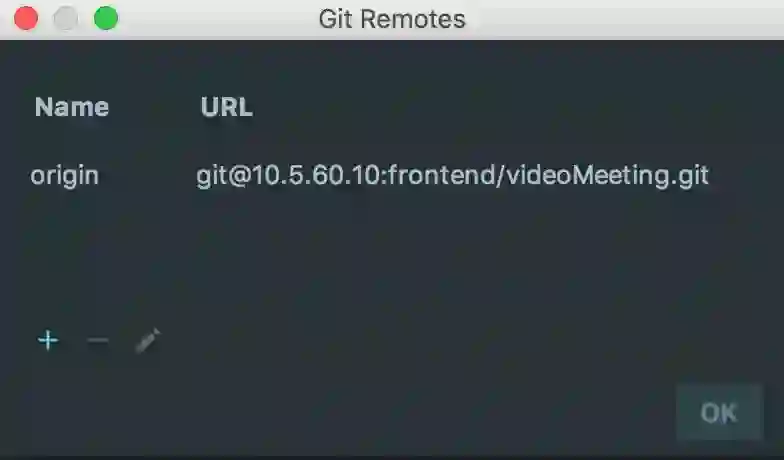
Task: Click the Name header label
Action: 72,106
